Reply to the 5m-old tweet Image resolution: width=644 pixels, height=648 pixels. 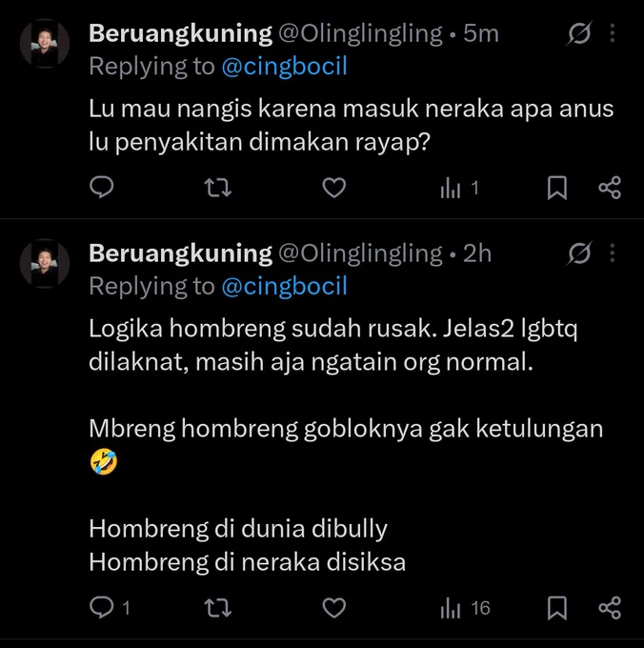(x=102, y=188)
